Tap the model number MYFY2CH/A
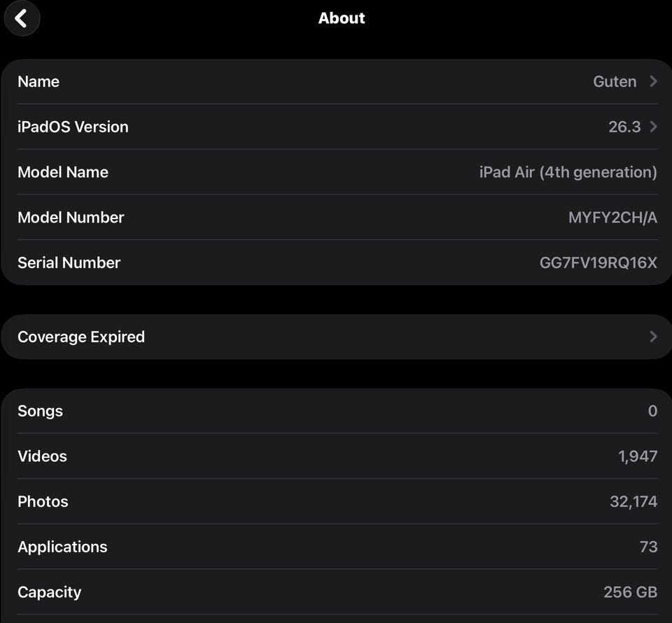The width and height of the screenshot is (672, 623). [612, 218]
